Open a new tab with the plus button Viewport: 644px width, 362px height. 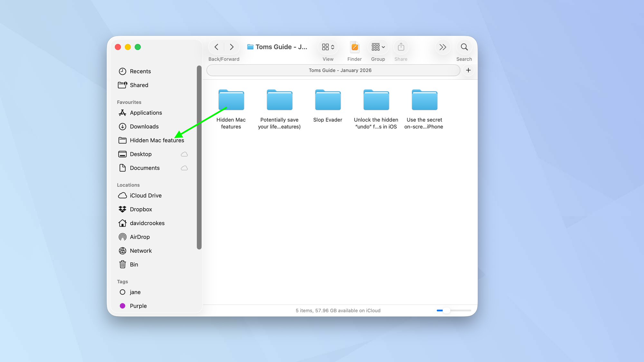pyautogui.click(x=468, y=70)
